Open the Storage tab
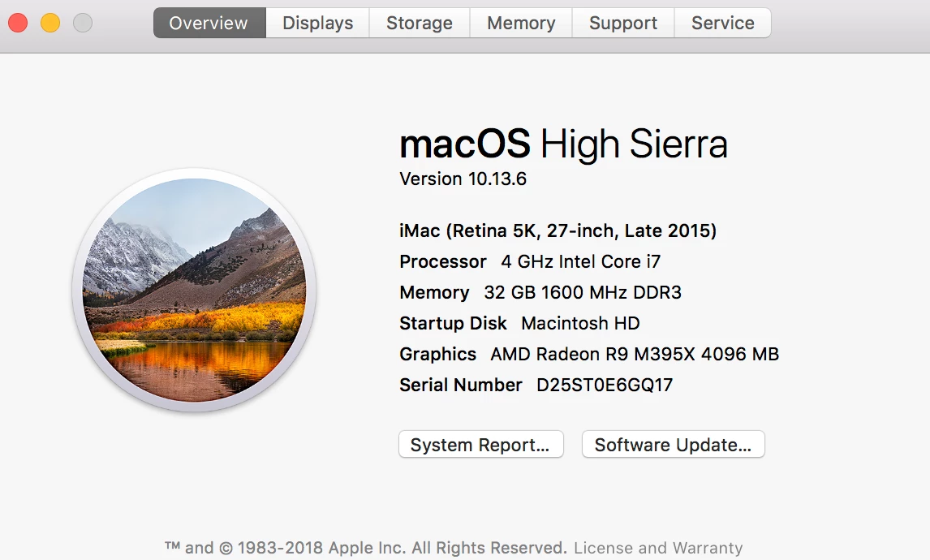This screenshot has height=560, width=930. 419,24
